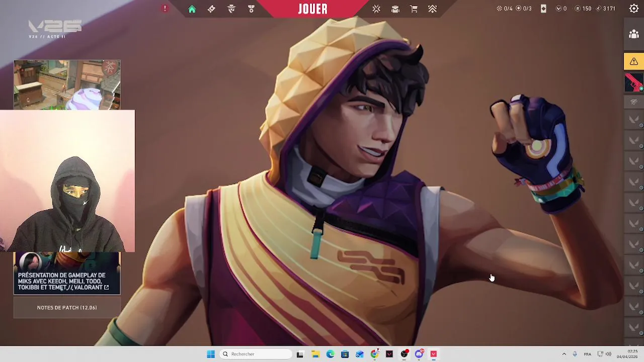Click the microphone tray icon
Viewport: 644px width, 362px height.
(x=575, y=354)
